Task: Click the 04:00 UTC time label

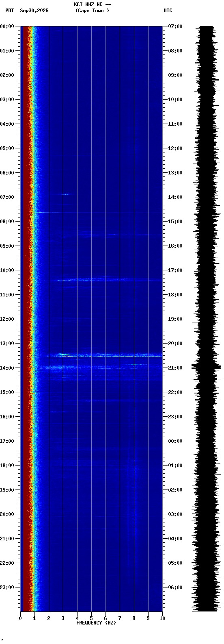Action: coord(175,539)
